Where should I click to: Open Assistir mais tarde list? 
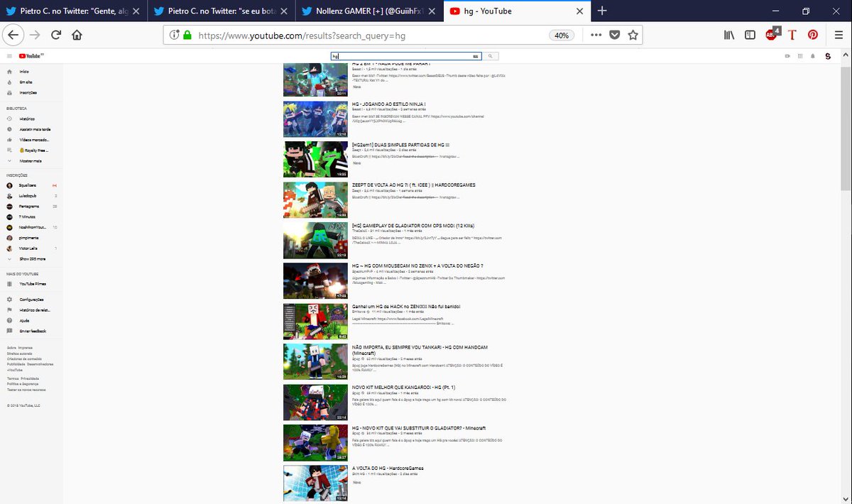click(34, 129)
